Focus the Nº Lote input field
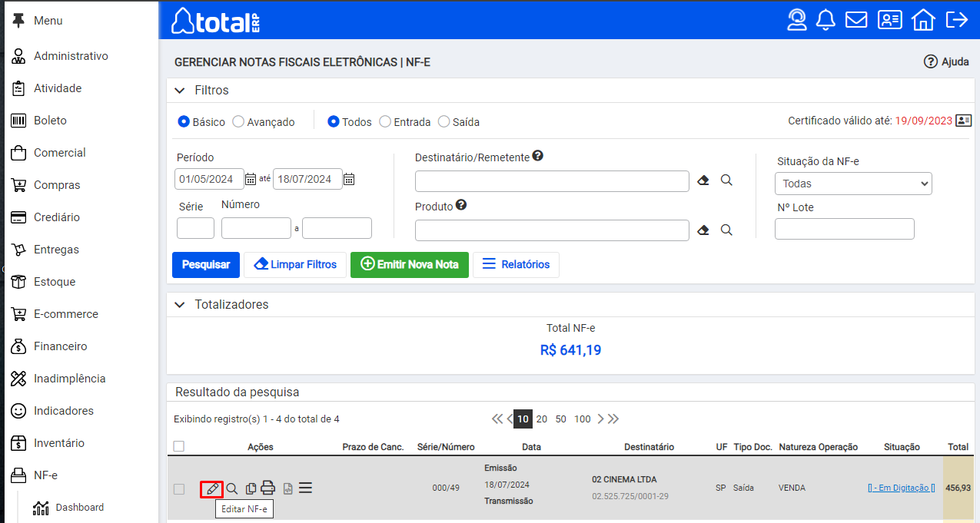 point(845,229)
